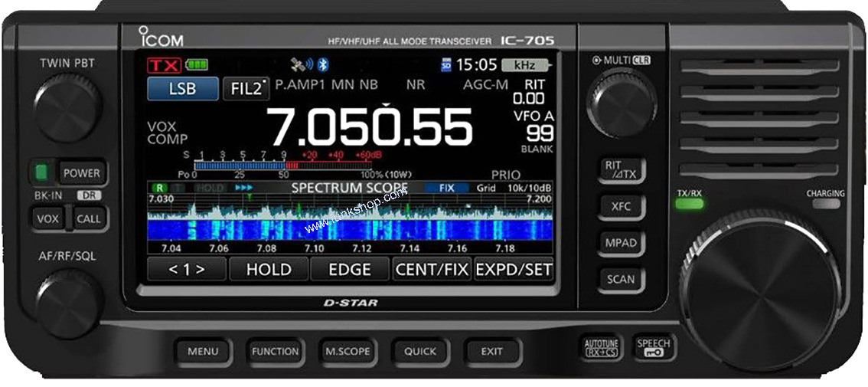
Task: Tap the battery level indicator icon
Action: (x=197, y=65)
